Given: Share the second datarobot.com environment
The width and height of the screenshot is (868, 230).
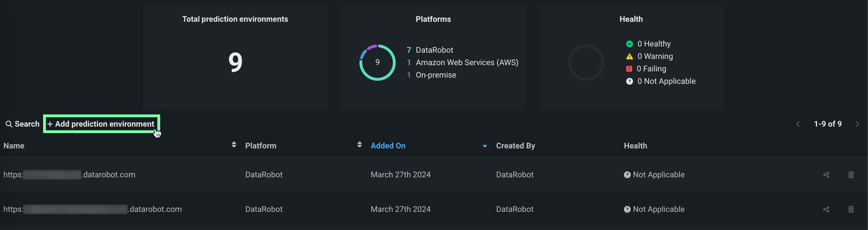Looking at the screenshot, I should [826, 209].
